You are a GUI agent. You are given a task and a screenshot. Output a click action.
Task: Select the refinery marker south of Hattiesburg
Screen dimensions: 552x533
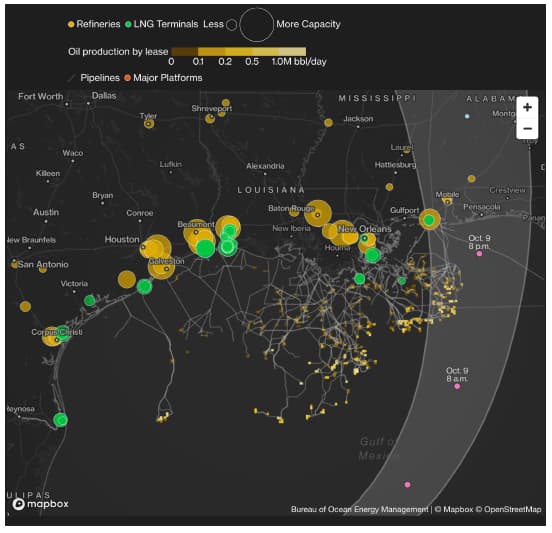[389, 187]
